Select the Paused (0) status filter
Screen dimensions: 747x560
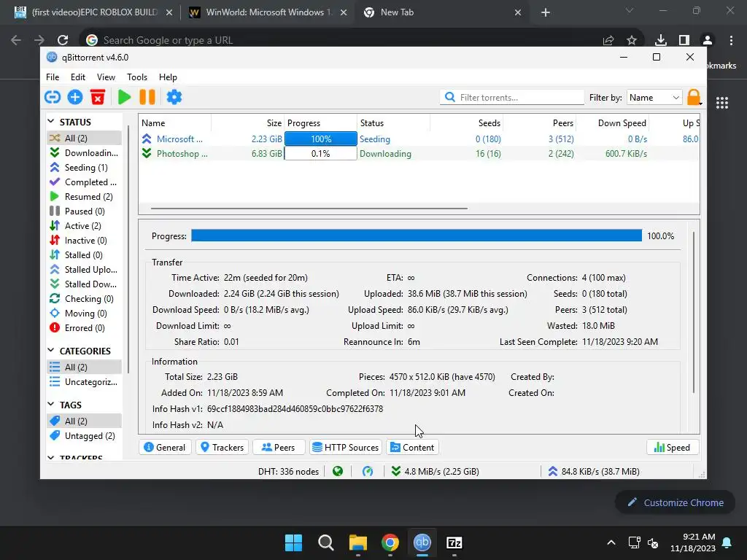85,211
